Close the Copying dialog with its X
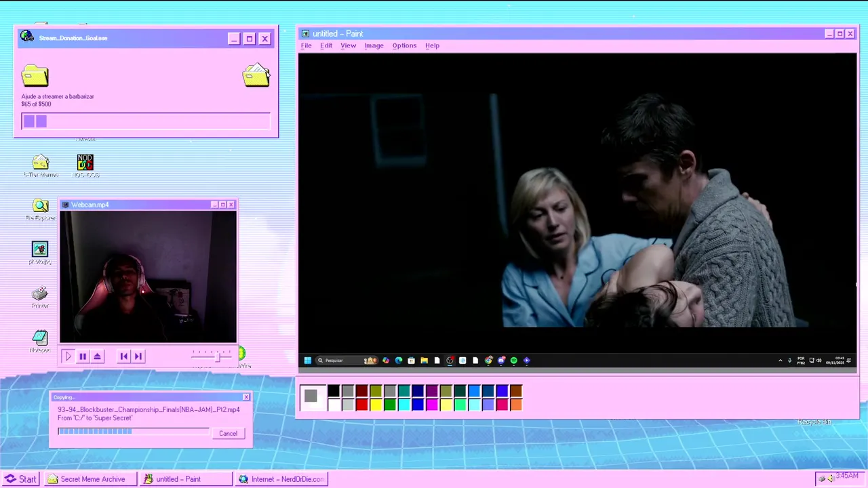The image size is (868, 488). tap(246, 397)
